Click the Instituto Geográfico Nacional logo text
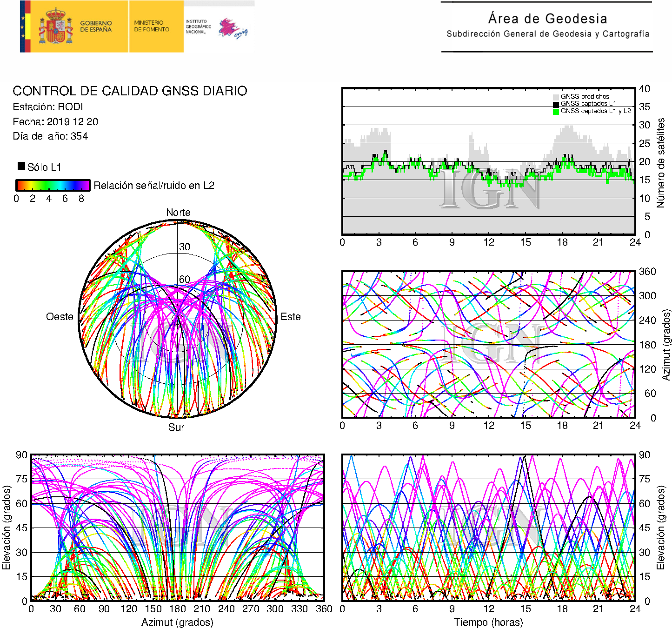The width and height of the screenshot is (672, 628). pyautogui.click(x=198, y=27)
